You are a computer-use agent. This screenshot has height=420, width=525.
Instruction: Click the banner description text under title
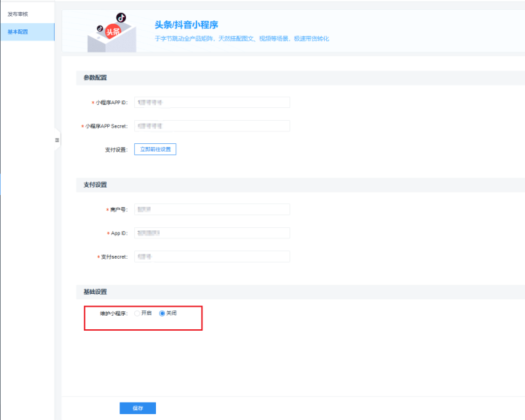tap(241, 38)
